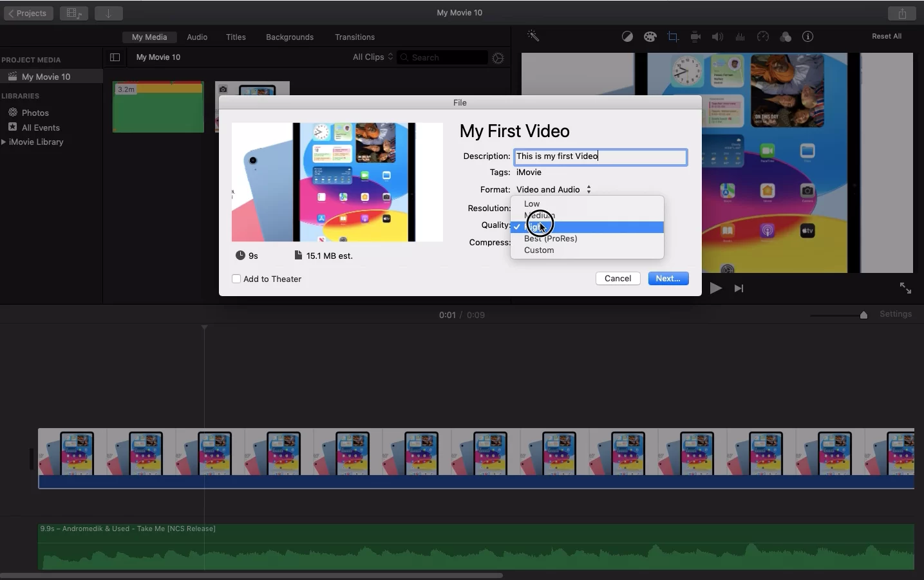Click the play button under the viewer
924x580 pixels.
click(715, 288)
